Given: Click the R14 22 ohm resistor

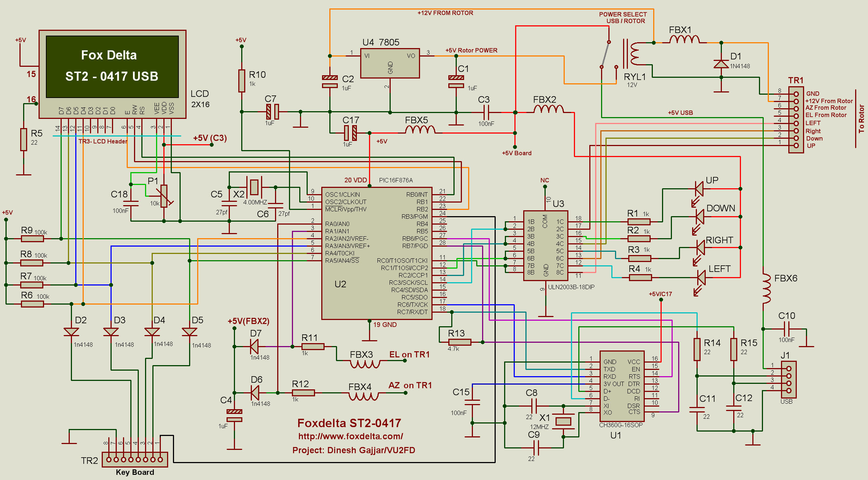Looking at the screenshot, I should click(697, 349).
